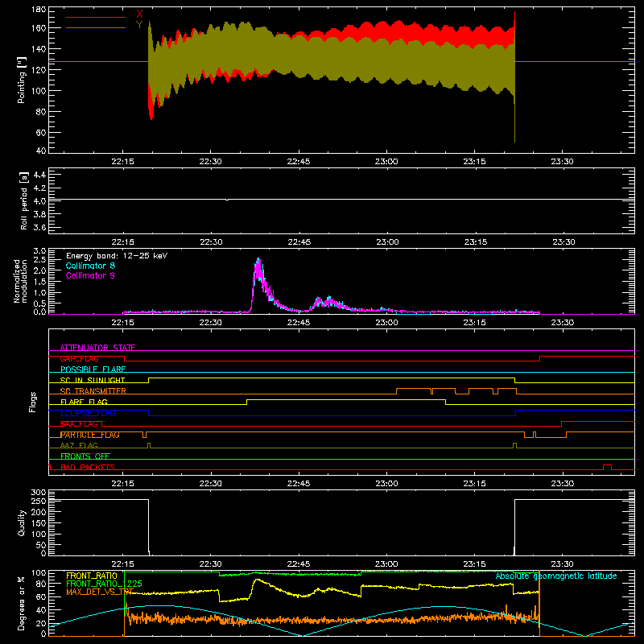Select the 'Energy band: 12-25 keV' annotation
Viewport: 644px width, 644px height.
pyautogui.click(x=117, y=256)
